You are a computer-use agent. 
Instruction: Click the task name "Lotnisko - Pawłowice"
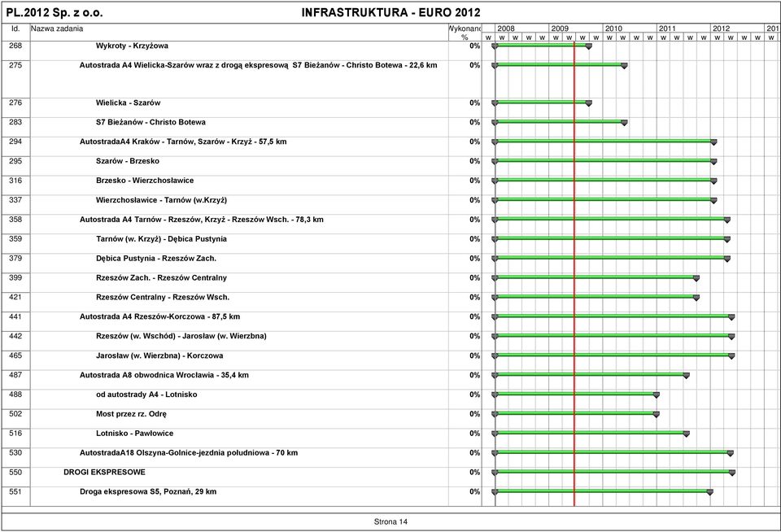click(x=134, y=434)
